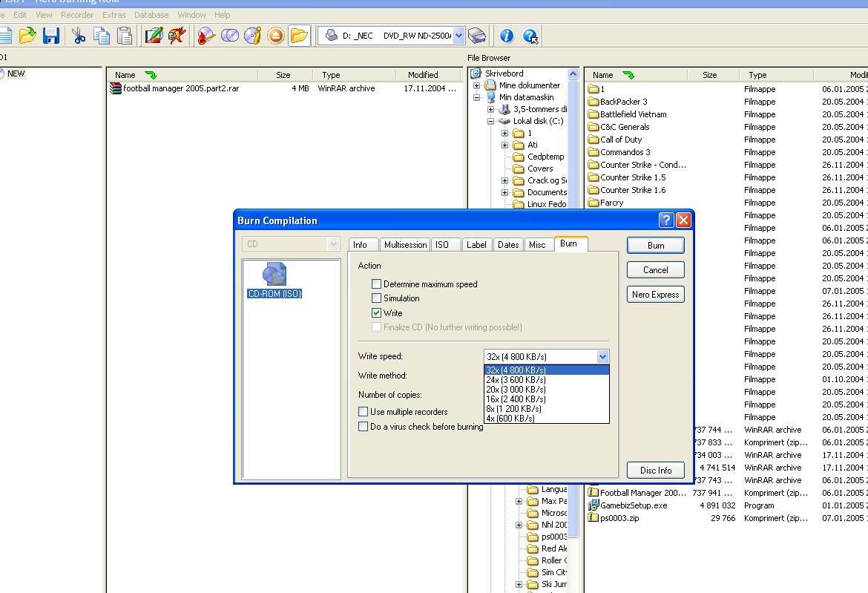Switch to the Label tab
Screen dimensions: 868x593
476,245
